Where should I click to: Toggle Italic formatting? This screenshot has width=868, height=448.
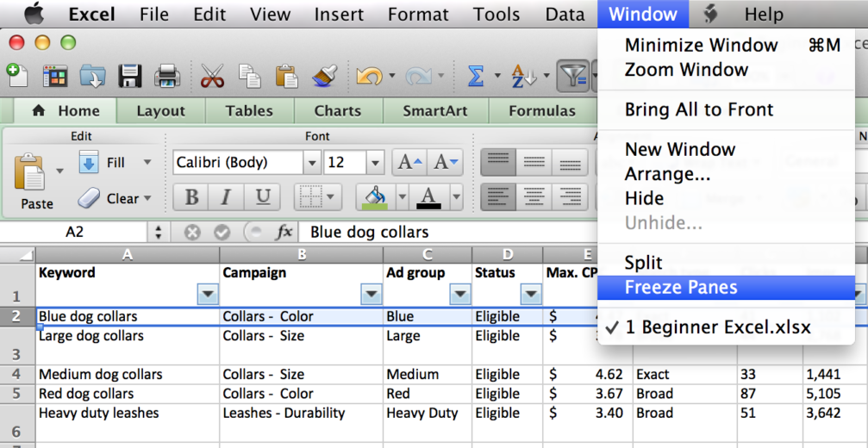click(226, 197)
